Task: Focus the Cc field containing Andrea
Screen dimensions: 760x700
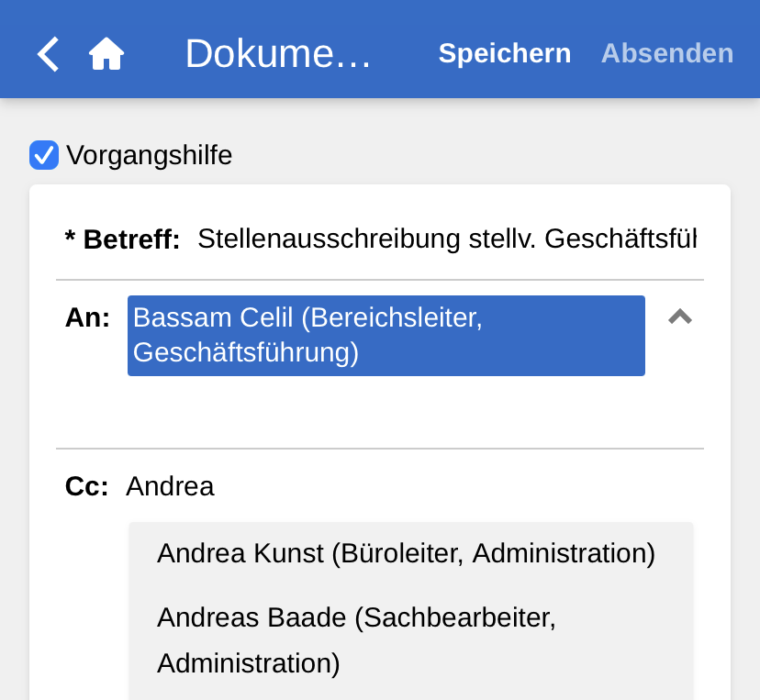Action: coord(404,486)
